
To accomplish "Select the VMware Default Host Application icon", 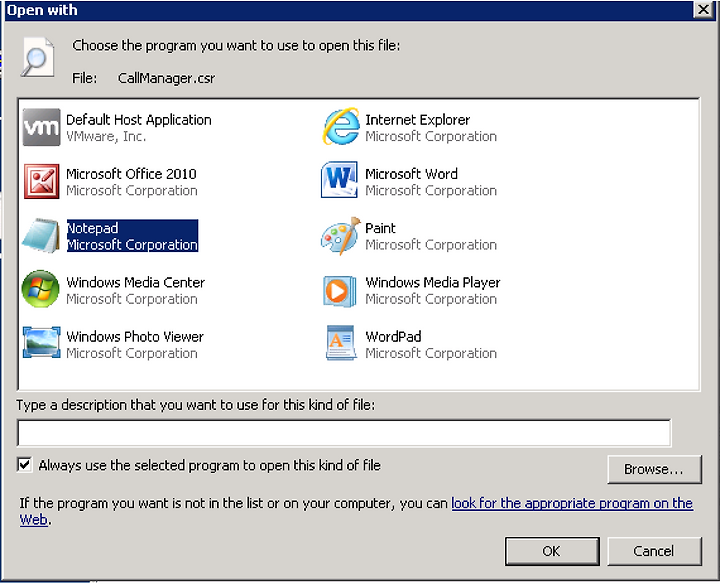I will pyautogui.click(x=41, y=127).
